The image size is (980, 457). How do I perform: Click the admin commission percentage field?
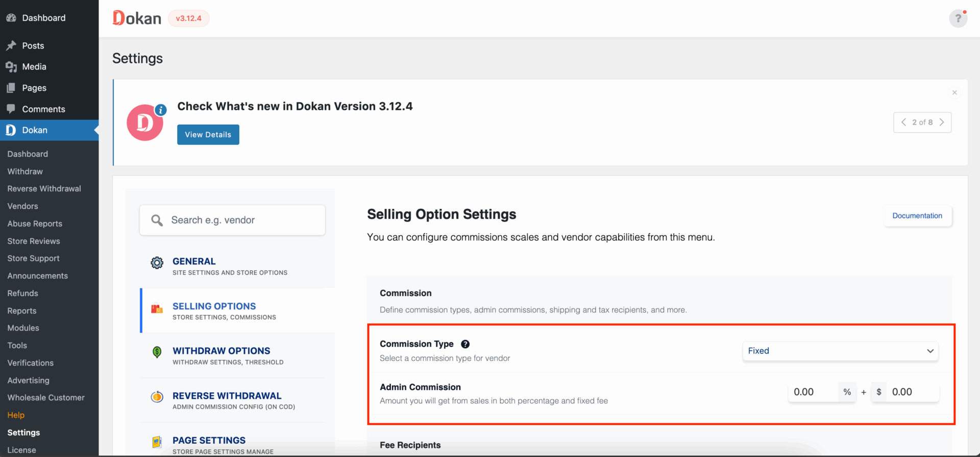(x=814, y=392)
